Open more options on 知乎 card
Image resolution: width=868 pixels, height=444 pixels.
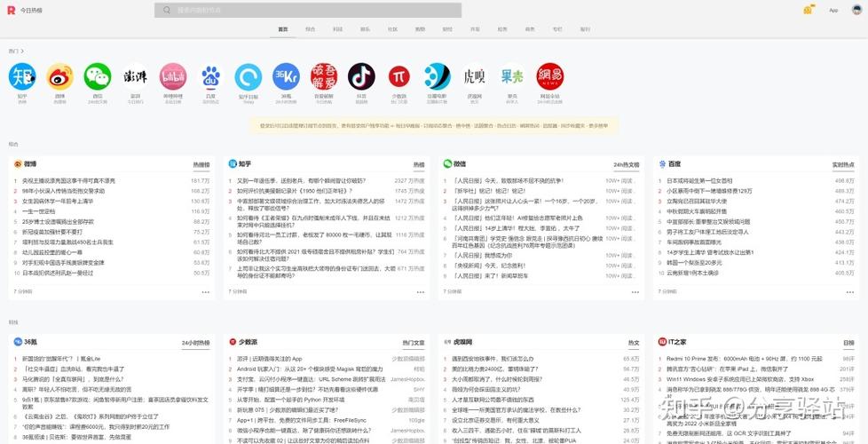(x=420, y=292)
